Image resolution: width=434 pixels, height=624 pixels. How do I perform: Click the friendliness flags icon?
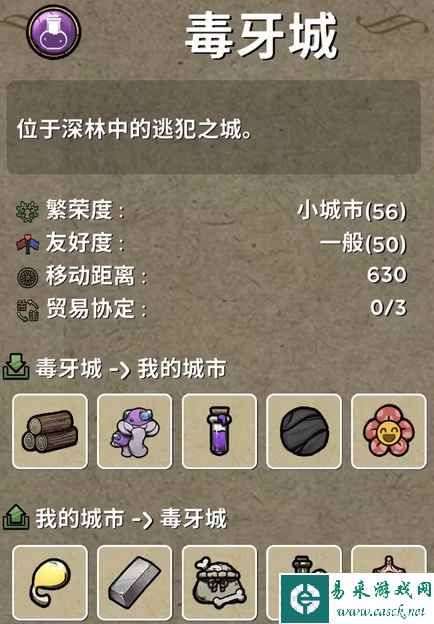[x=27, y=244]
